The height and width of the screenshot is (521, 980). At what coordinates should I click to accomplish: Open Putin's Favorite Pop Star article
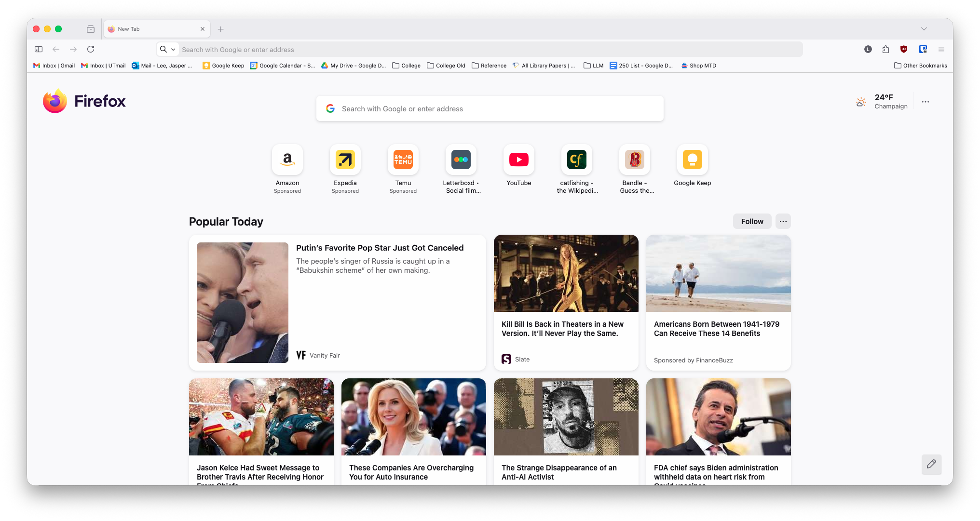pyautogui.click(x=380, y=248)
